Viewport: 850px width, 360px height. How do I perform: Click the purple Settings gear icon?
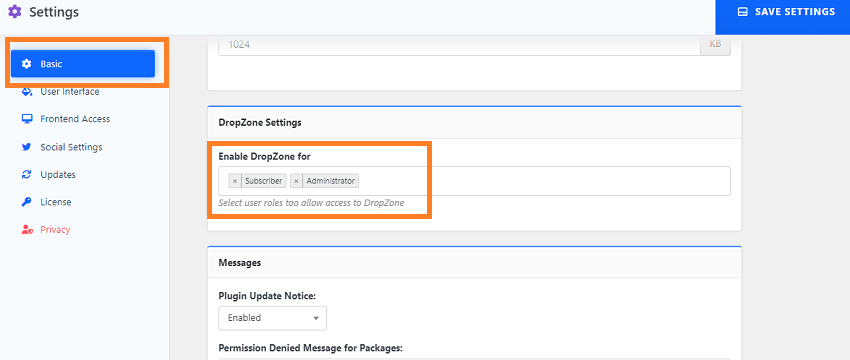coord(15,11)
